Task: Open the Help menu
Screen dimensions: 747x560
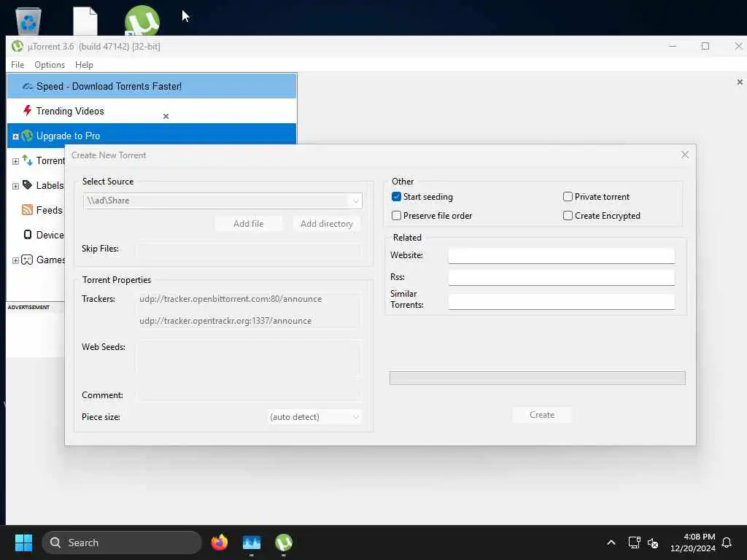Action: (x=84, y=65)
